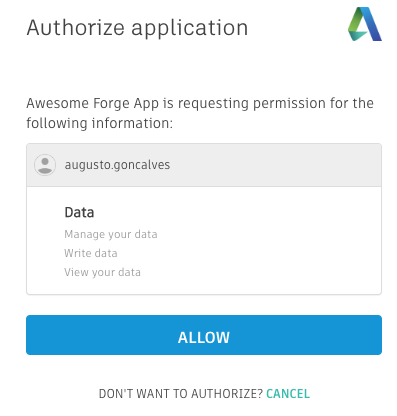Click the ALLOW button
This screenshot has height=416, width=397.
pyautogui.click(x=204, y=335)
